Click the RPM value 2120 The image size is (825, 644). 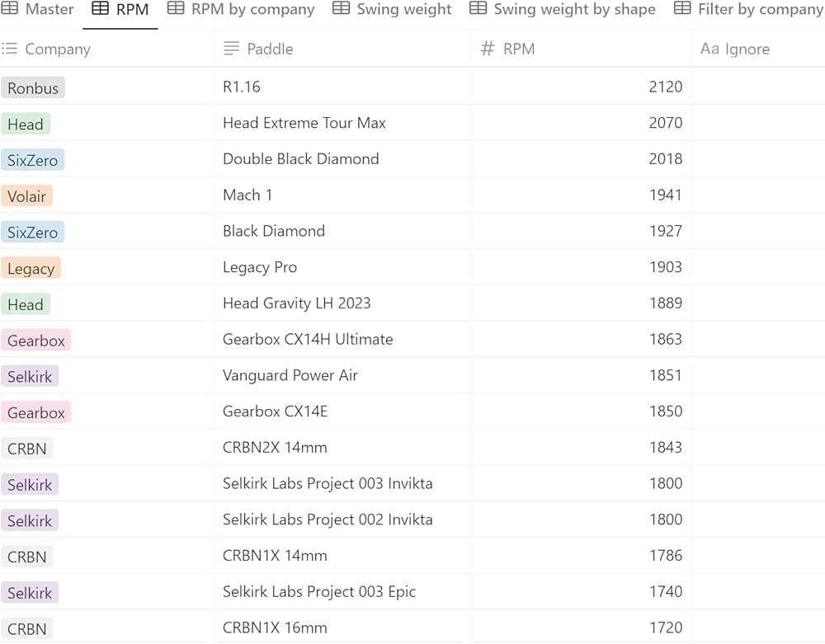click(665, 87)
